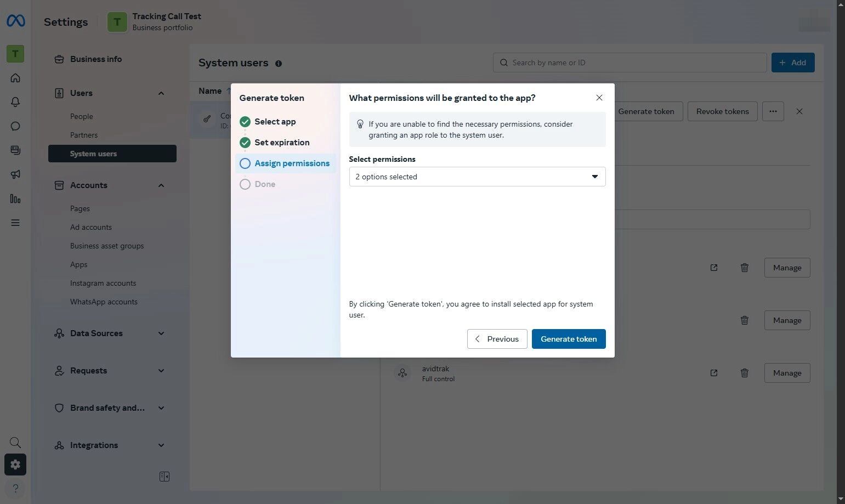
Task: Open Notifications bell in the left rail
Action: coord(15,101)
